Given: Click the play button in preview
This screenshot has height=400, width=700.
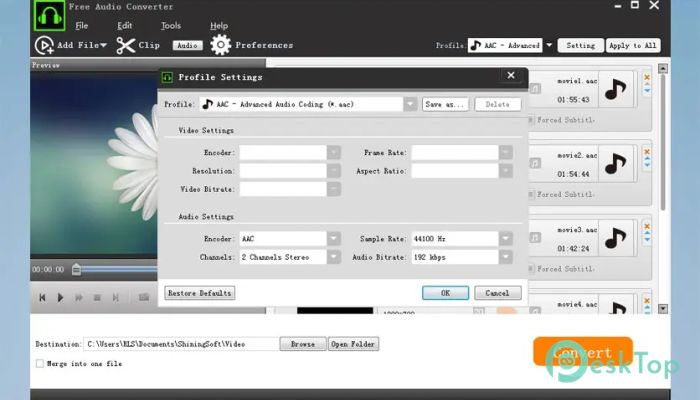Looking at the screenshot, I should [60, 297].
